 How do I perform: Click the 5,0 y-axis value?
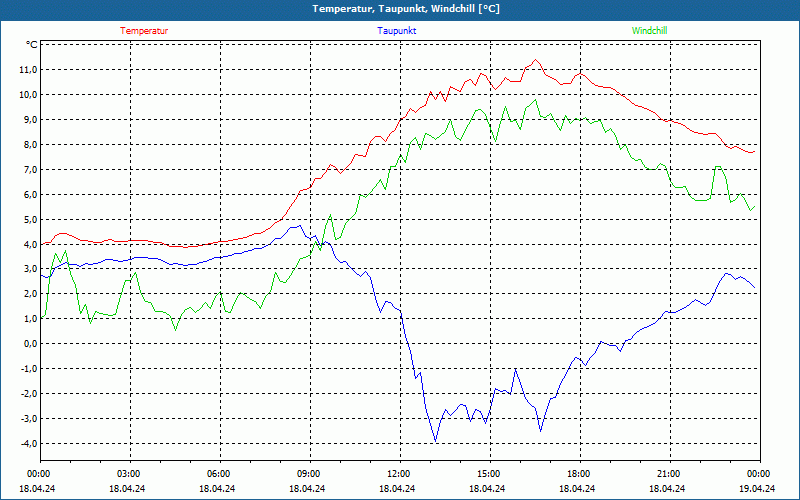pyautogui.click(x=30, y=219)
